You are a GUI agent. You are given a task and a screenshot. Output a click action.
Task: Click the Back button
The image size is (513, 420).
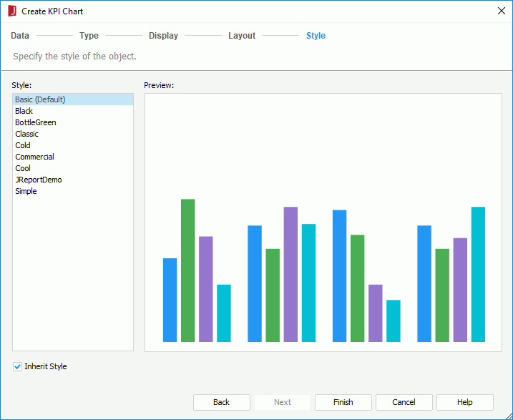[222, 402]
